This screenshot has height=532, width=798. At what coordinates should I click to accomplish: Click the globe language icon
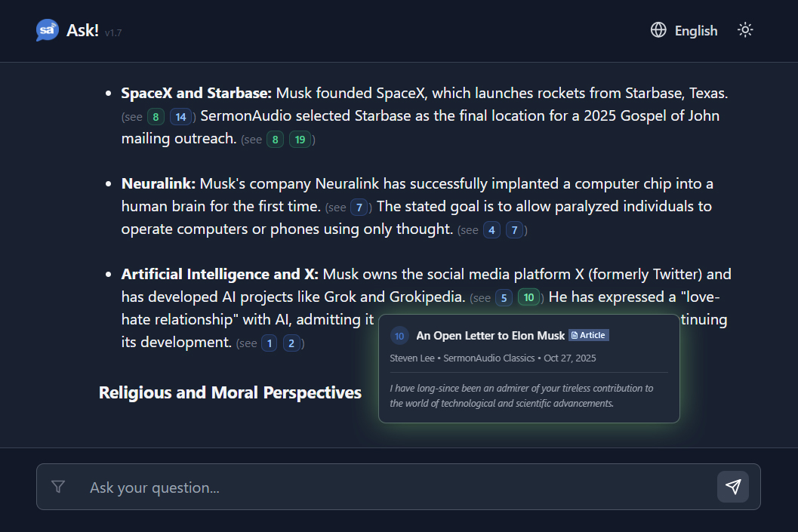click(x=658, y=30)
